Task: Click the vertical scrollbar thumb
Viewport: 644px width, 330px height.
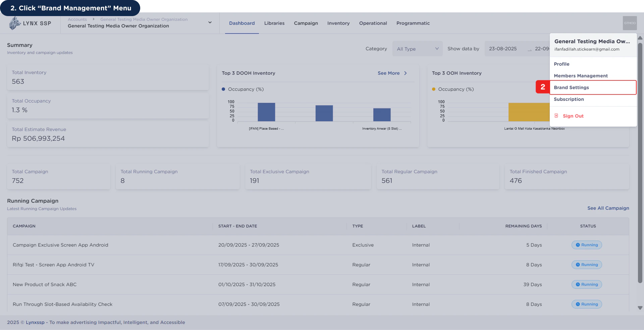Action: [640, 162]
